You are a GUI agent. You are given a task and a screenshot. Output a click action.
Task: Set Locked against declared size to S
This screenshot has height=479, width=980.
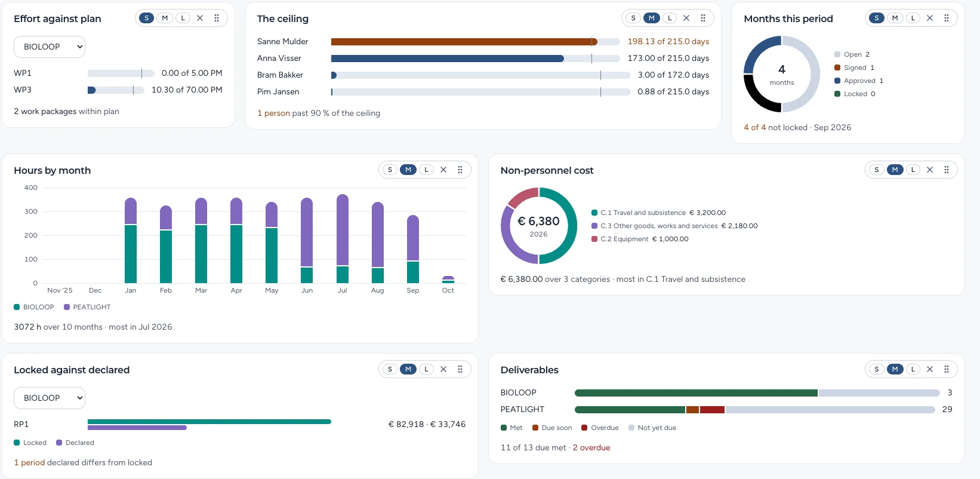[390, 369]
